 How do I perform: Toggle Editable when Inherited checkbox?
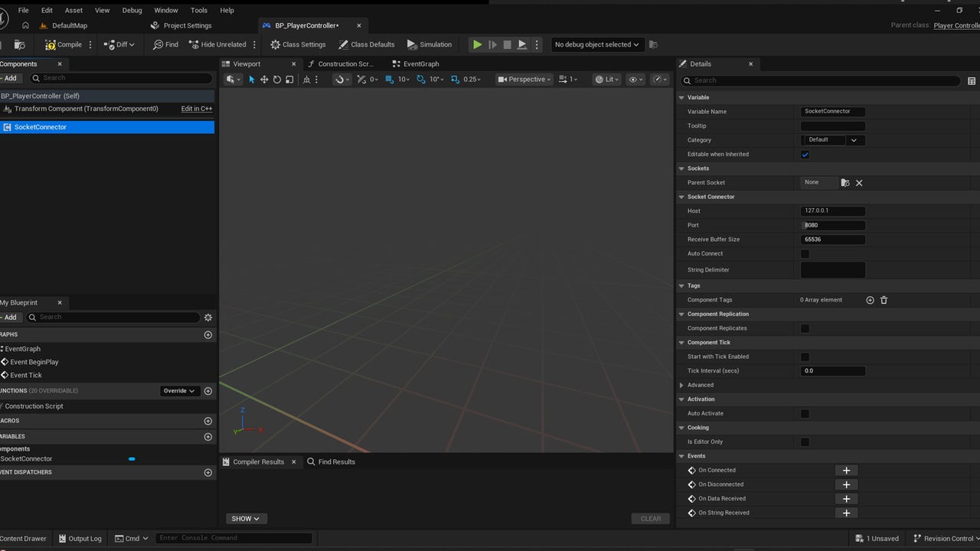pos(805,155)
